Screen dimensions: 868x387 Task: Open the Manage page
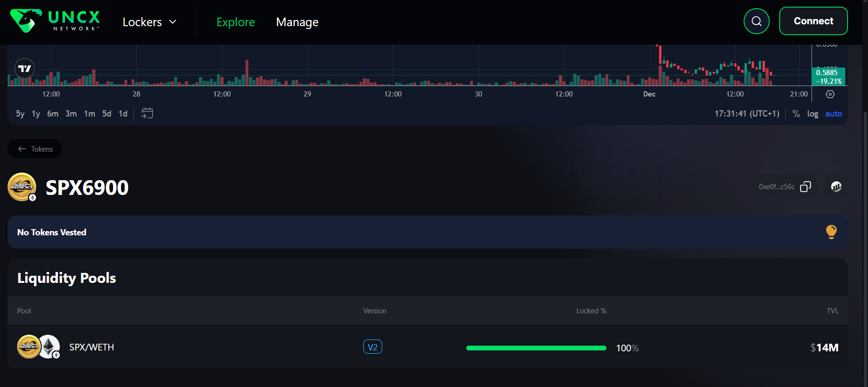pyautogui.click(x=297, y=22)
